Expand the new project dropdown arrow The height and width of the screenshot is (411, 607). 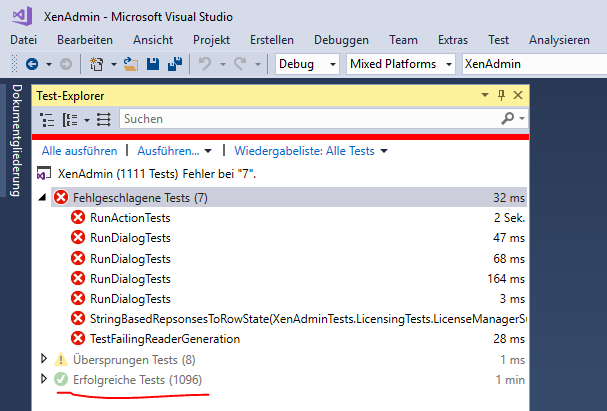point(114,64)
